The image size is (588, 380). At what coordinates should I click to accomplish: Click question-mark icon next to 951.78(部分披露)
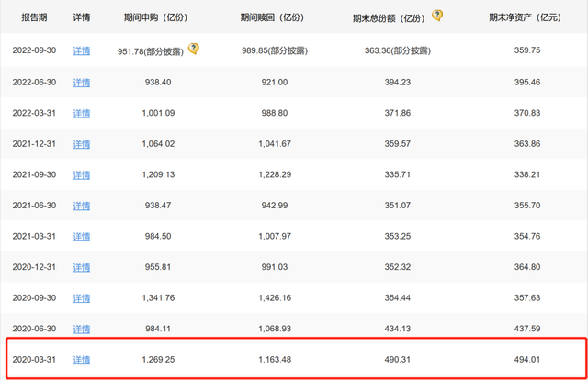194,49
